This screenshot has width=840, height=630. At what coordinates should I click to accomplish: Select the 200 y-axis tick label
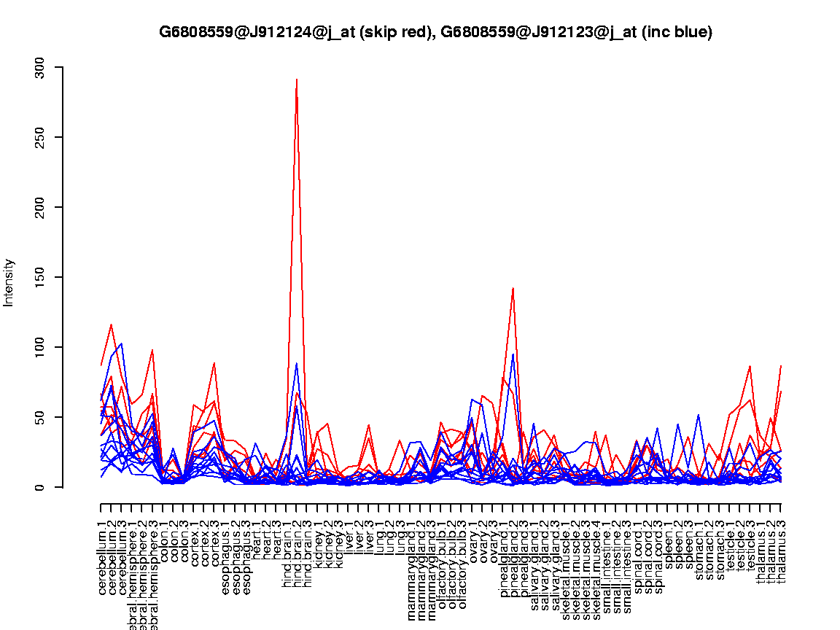click(x=40, y=208)
